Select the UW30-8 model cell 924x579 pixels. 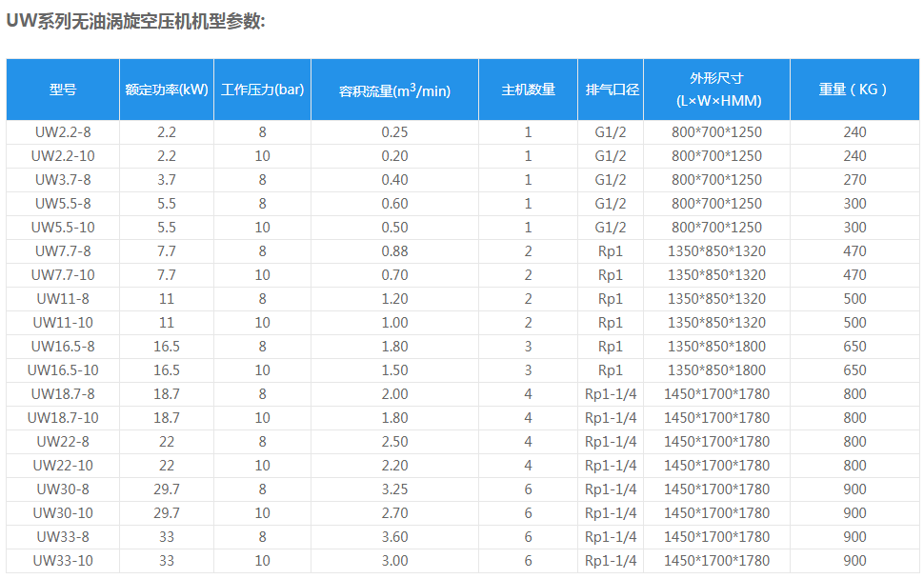point(63,489)
